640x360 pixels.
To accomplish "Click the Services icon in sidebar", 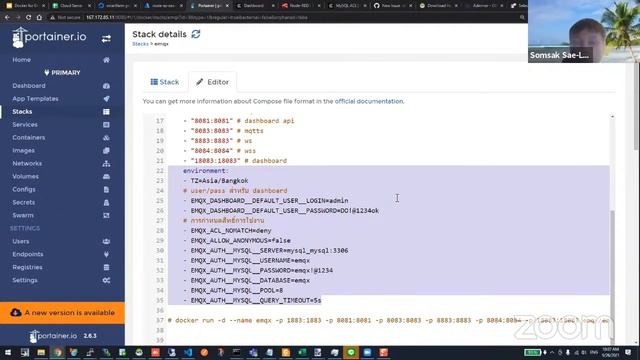I will click(106, 125).
